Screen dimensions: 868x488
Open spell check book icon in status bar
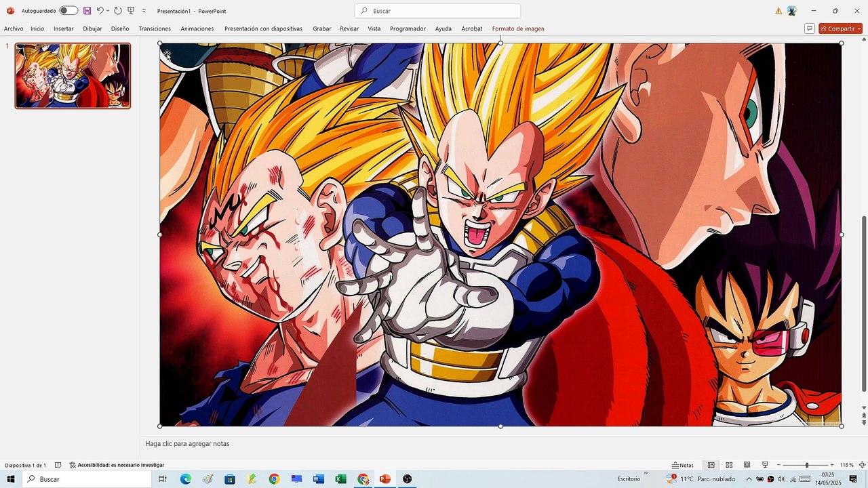pyautogui.click(x=58, y=465)
